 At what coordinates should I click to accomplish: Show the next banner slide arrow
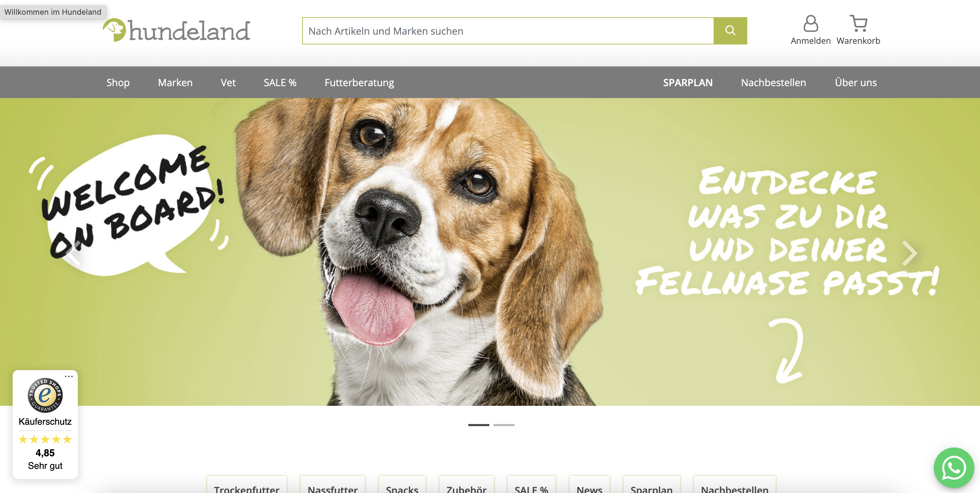click(910, 253)
